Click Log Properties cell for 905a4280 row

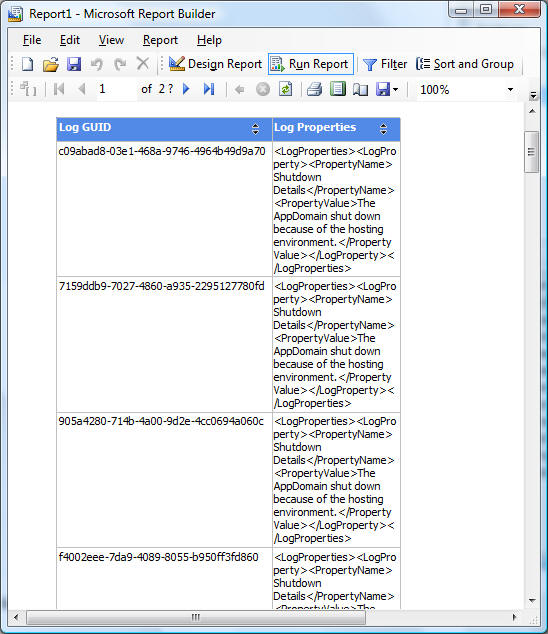point(336,480)
